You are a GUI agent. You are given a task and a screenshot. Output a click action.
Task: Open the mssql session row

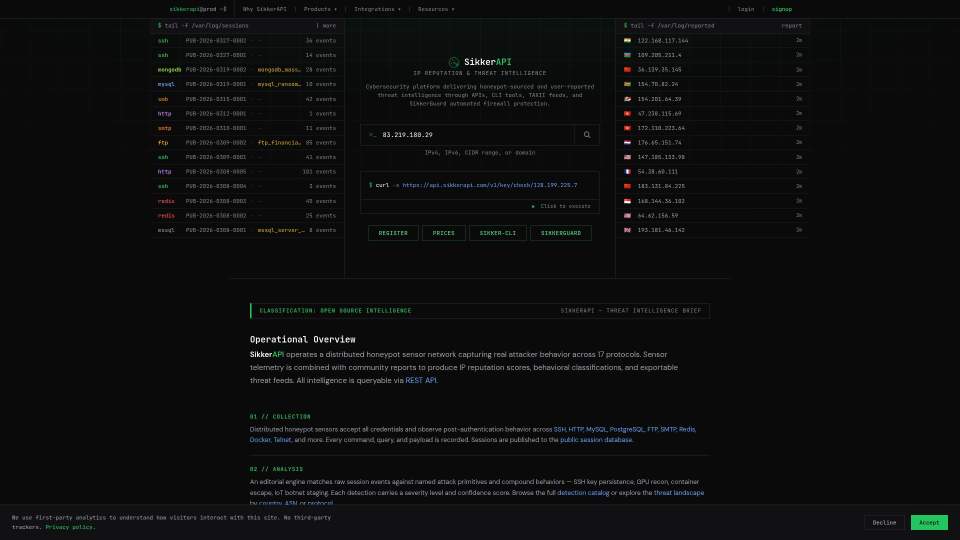pyautogui.click(x=247, y=230)
